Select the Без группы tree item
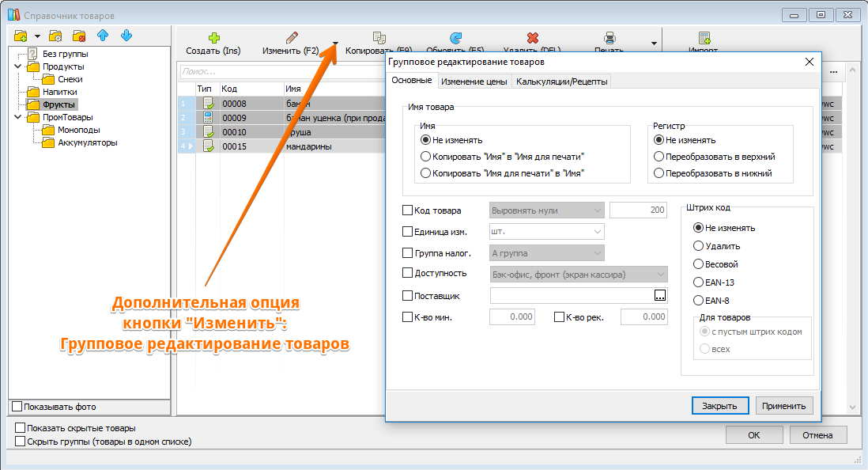Image resolution: width=868 pixels, height=470 pixels. tap(66, 54)
